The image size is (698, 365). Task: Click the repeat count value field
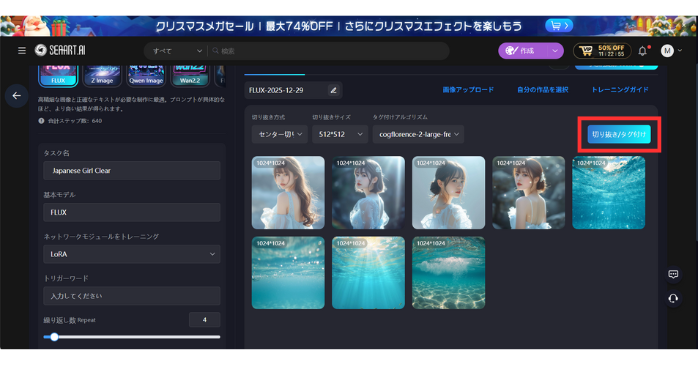(x=205, y=320)
